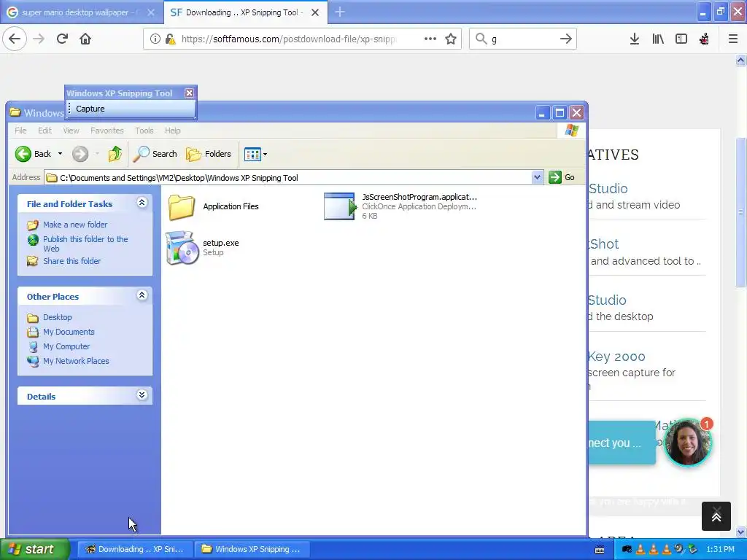Open the Windows Start menu
Viewport: 747px width, 560px height.
coord(34,549)
